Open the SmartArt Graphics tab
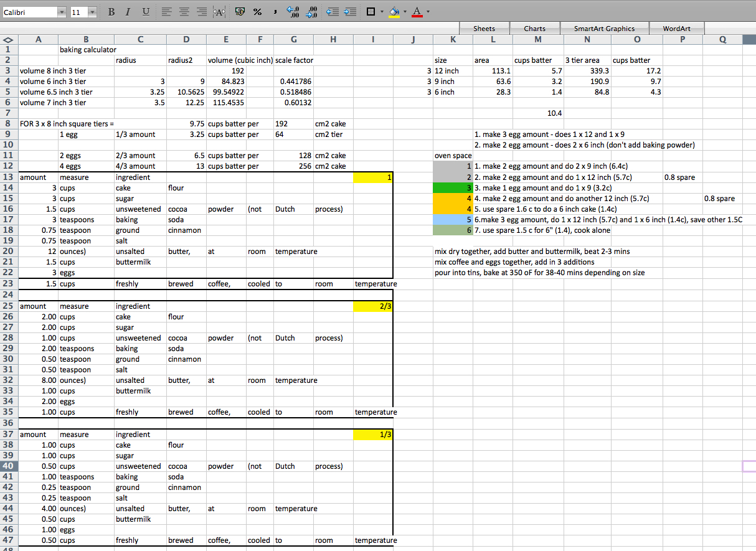The image size is (756, 551). click(x=604, y=29)
